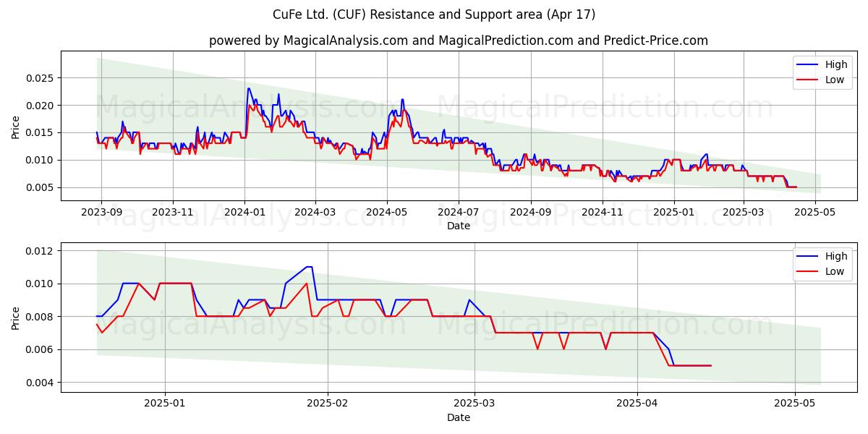Click the top chart x-axis label '2023-11'
Viewport: 868px width, 434px height.
[x=172, y=212]
